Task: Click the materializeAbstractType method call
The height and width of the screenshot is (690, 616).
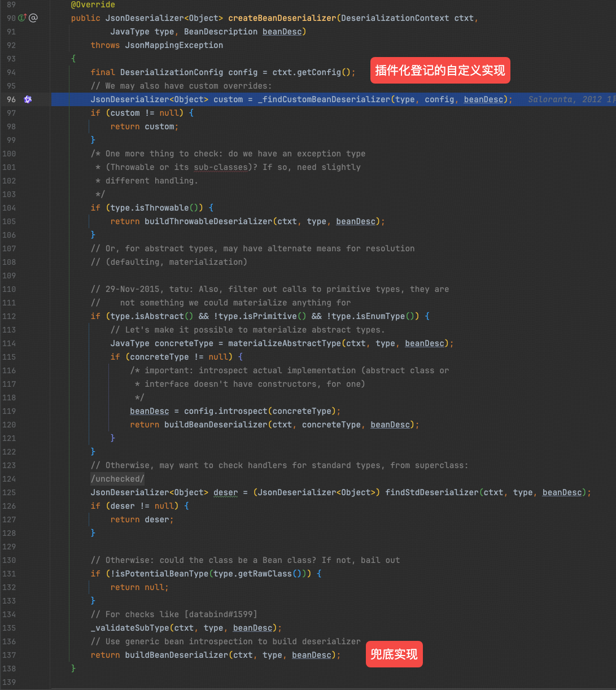Action: [285, 343]
